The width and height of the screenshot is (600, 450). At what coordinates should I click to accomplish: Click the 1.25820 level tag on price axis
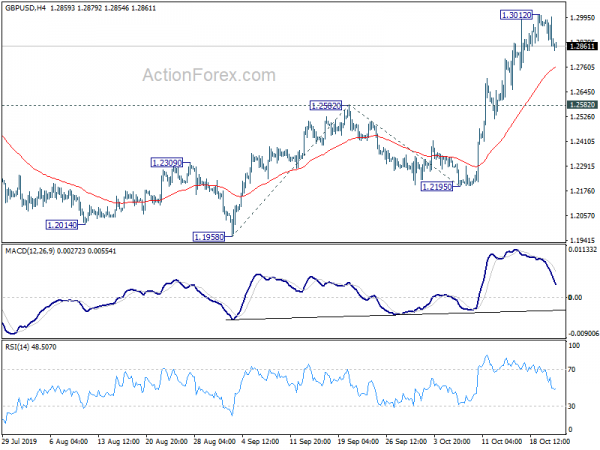(x=582, y=105)
